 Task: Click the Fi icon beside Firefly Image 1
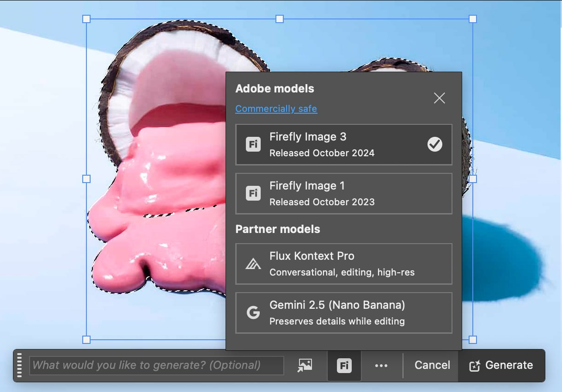click(x=253, y=193)
